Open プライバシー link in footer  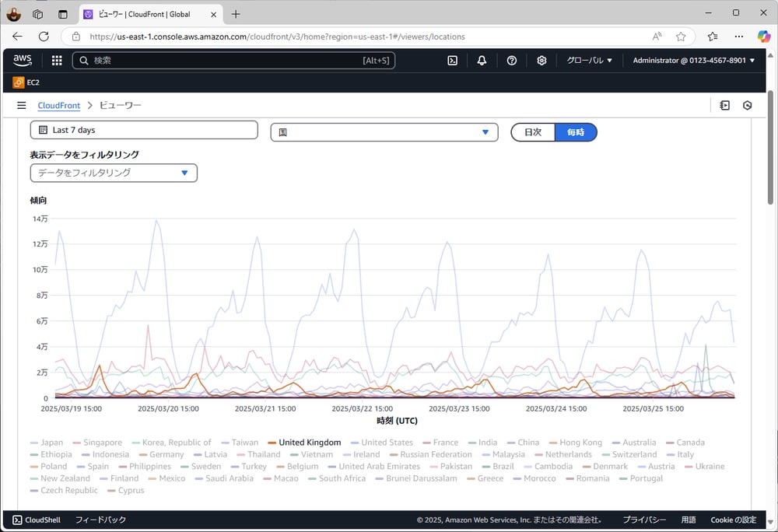point(644,520)
